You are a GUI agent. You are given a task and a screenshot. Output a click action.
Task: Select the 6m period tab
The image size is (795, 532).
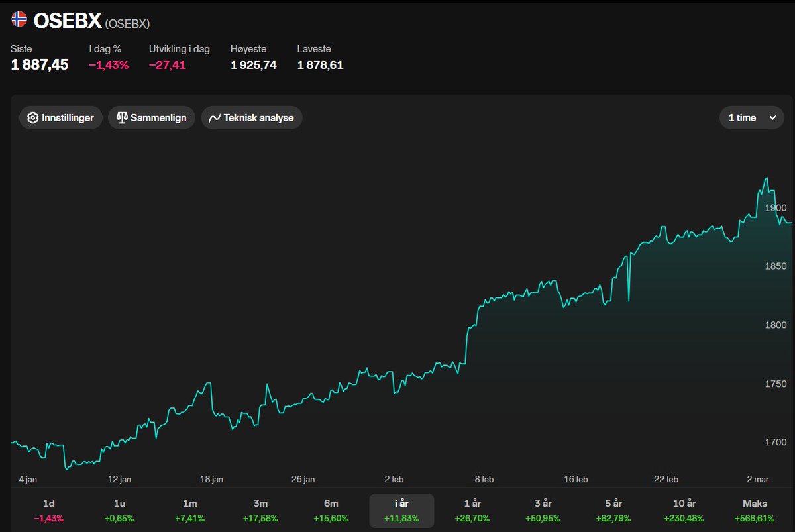(331, 510)
